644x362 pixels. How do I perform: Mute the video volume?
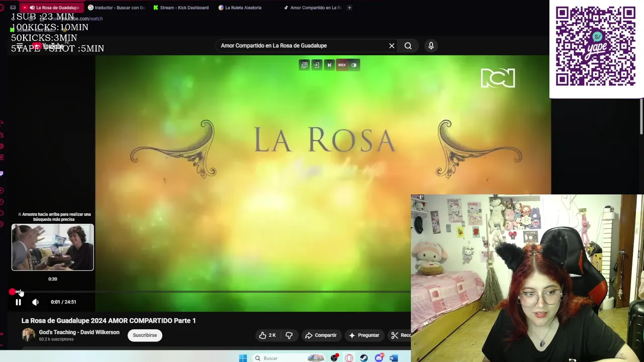pos(35,302)
